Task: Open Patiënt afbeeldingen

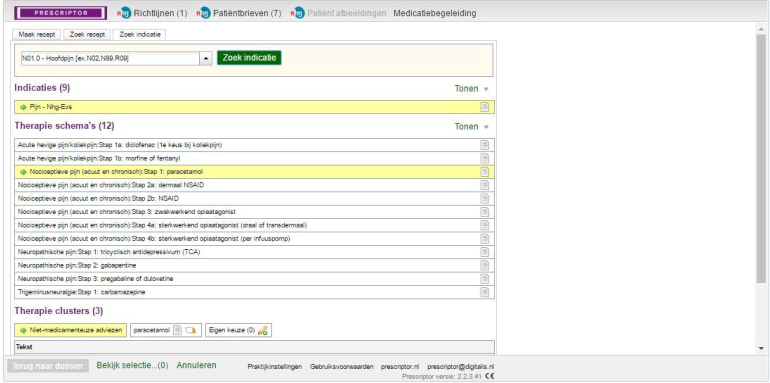Action: (x=346, y=13)
